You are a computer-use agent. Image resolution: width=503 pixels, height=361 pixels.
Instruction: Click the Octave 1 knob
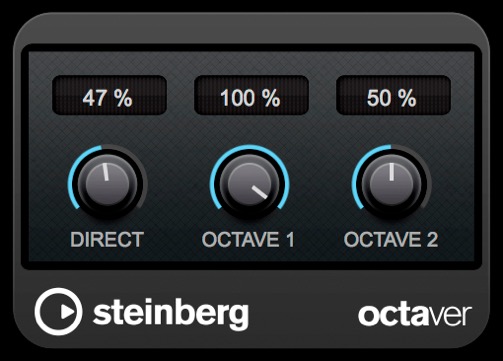pos(249,184)
